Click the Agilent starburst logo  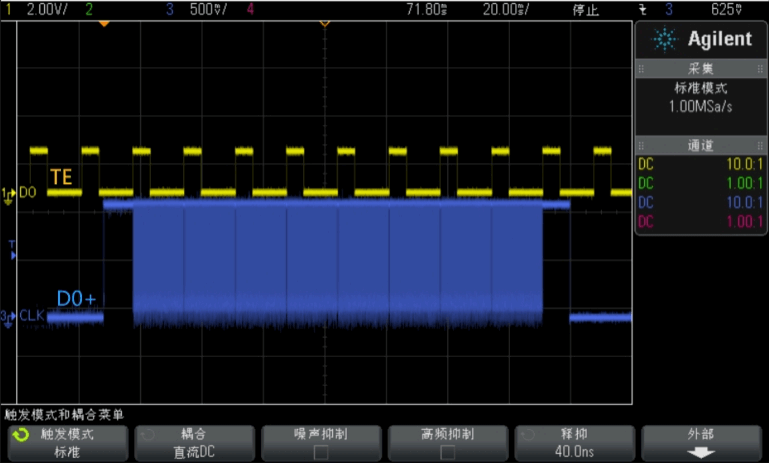click(x=662, y=39)
